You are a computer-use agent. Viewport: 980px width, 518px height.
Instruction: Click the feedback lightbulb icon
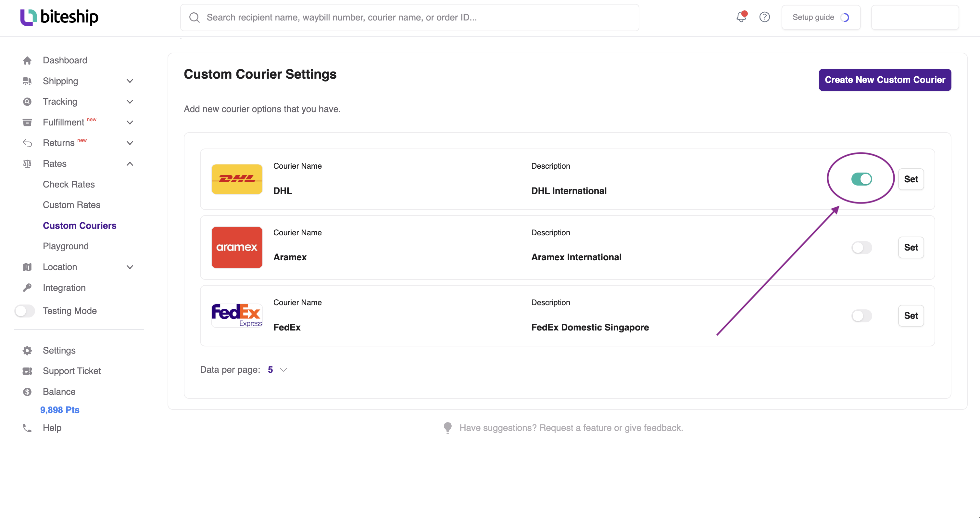pyautogui.click(x=448, y=428)
